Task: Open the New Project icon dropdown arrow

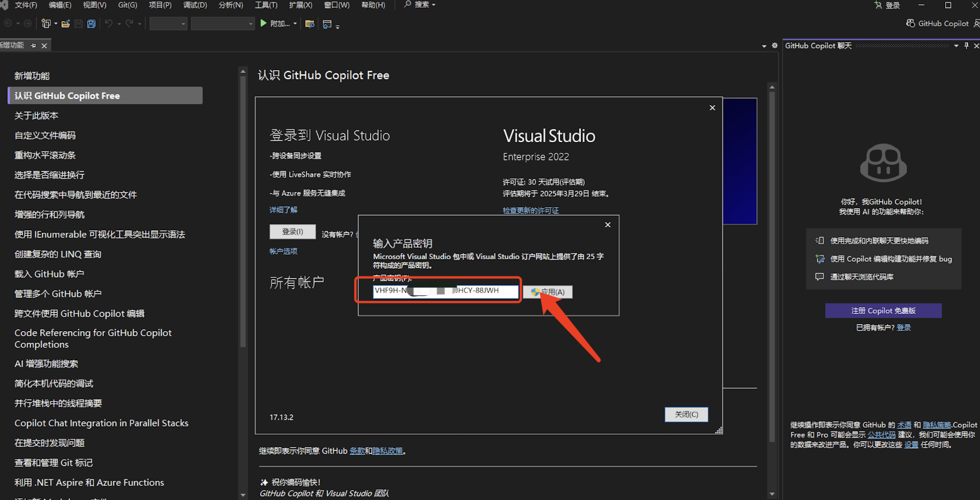Action: point(55,24)
